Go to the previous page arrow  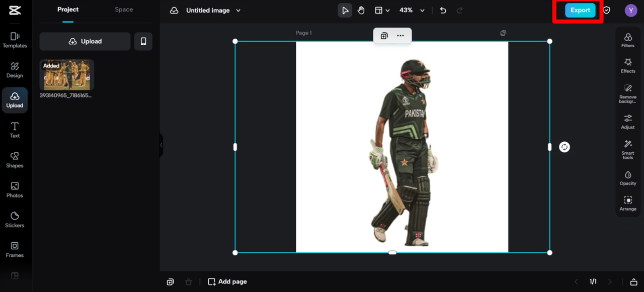click(577, 282)
